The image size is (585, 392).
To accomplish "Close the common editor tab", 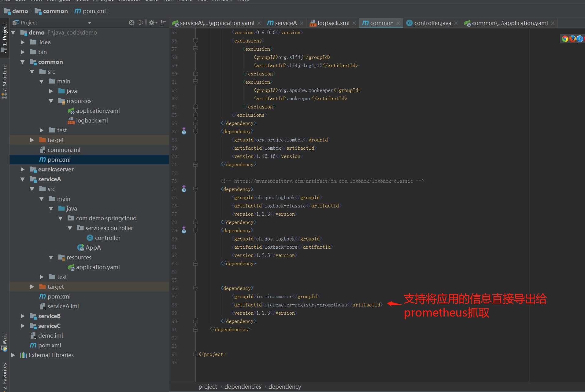I will [x=398, y=23].
